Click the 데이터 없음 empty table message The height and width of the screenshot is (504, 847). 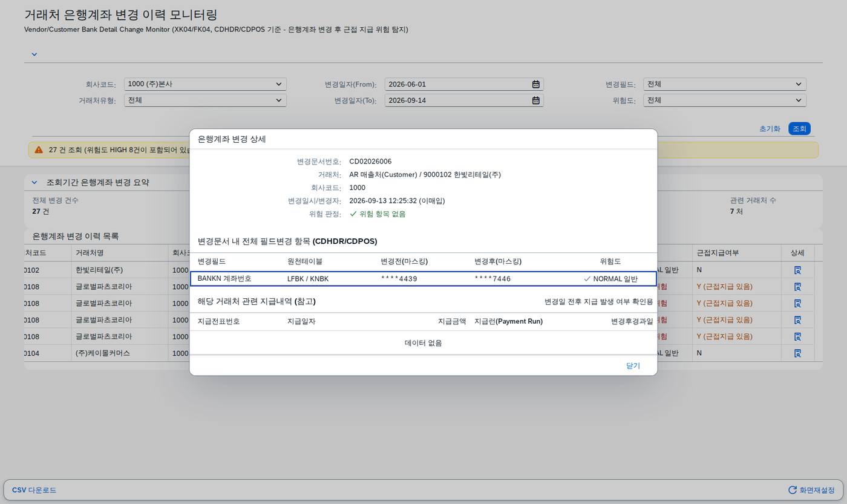423,343
